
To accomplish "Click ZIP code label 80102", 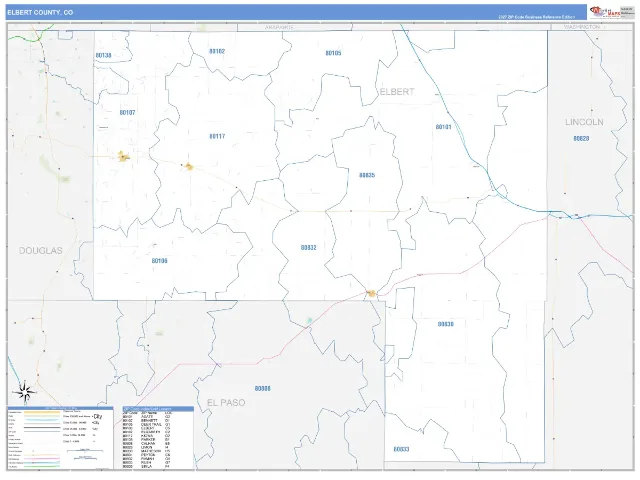I will coord(217,51).
